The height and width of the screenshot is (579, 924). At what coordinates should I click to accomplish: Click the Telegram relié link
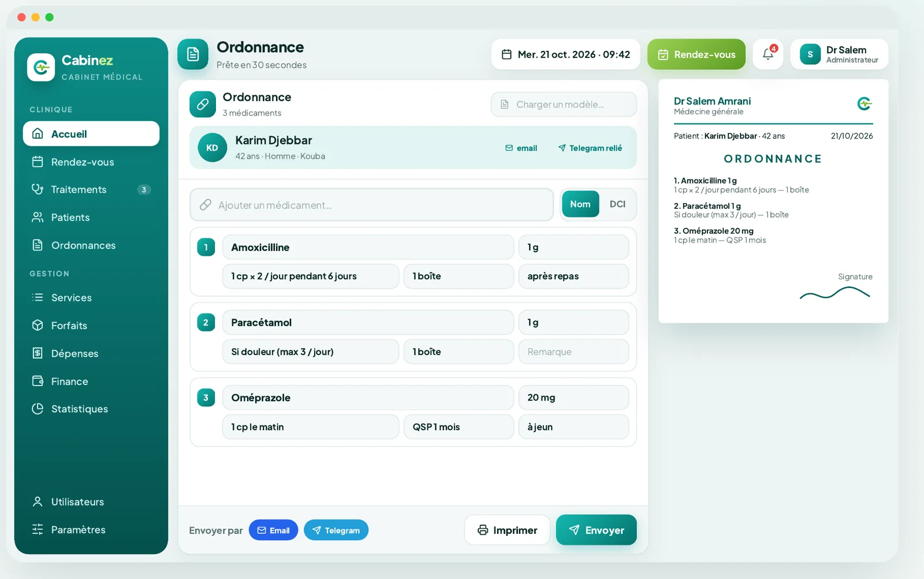tap(590, 148)
